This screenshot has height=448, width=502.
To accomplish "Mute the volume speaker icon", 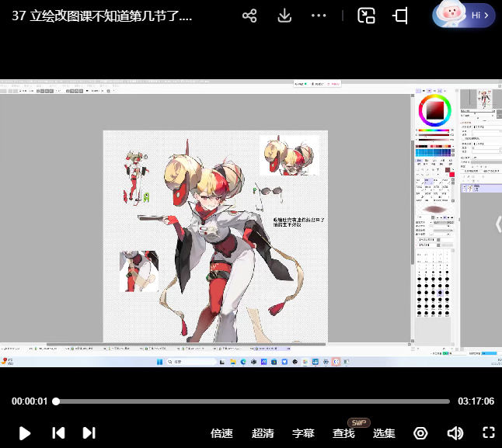I will (x=455, y=433).
